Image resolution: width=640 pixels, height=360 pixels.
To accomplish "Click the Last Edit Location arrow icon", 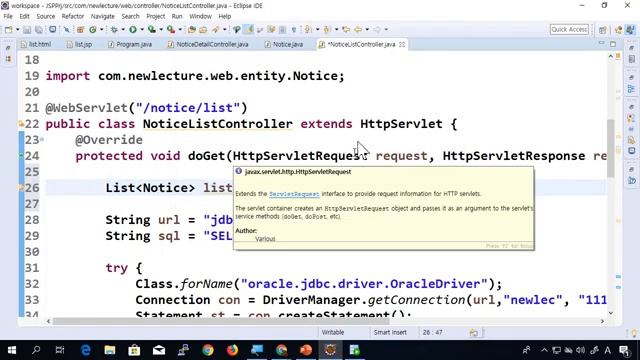I will point(346,30).
